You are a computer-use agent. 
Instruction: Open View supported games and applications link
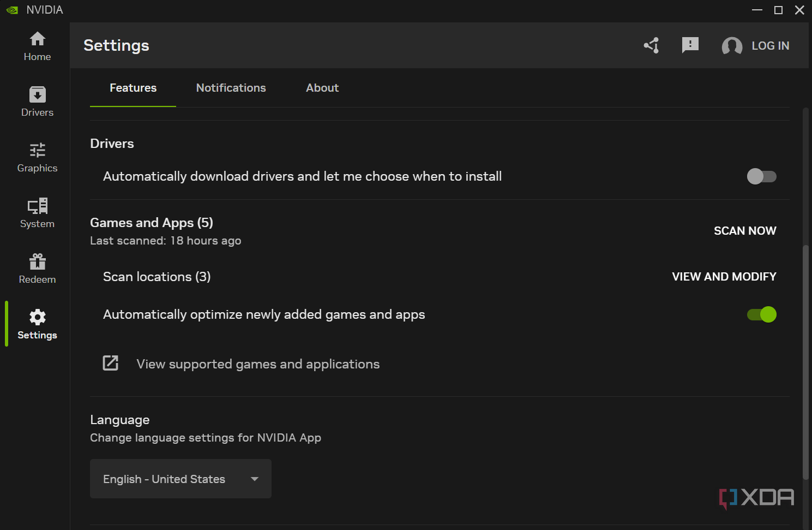point(257,364)
